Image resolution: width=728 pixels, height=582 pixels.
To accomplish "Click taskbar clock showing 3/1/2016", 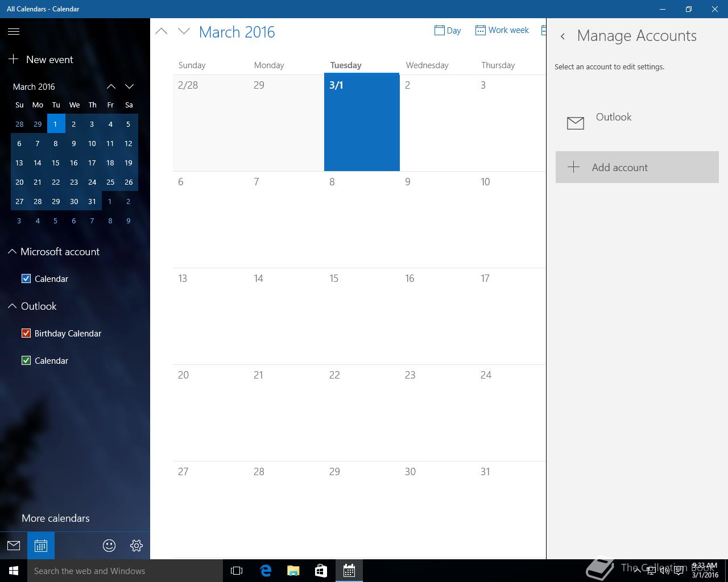I will click(705, 571).
